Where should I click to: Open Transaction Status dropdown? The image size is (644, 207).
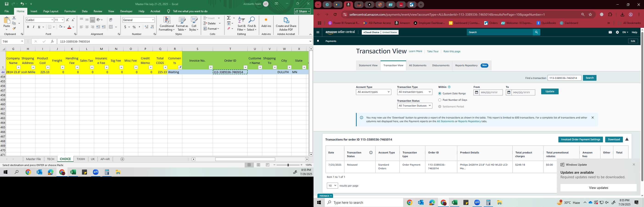pos(414,106)
